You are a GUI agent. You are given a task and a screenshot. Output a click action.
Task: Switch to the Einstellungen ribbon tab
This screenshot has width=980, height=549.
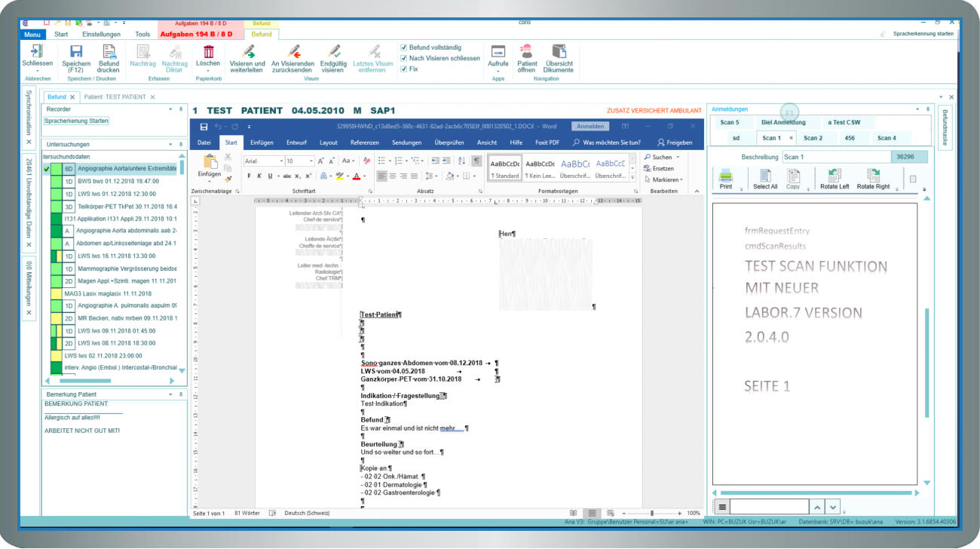pos(101,34)
